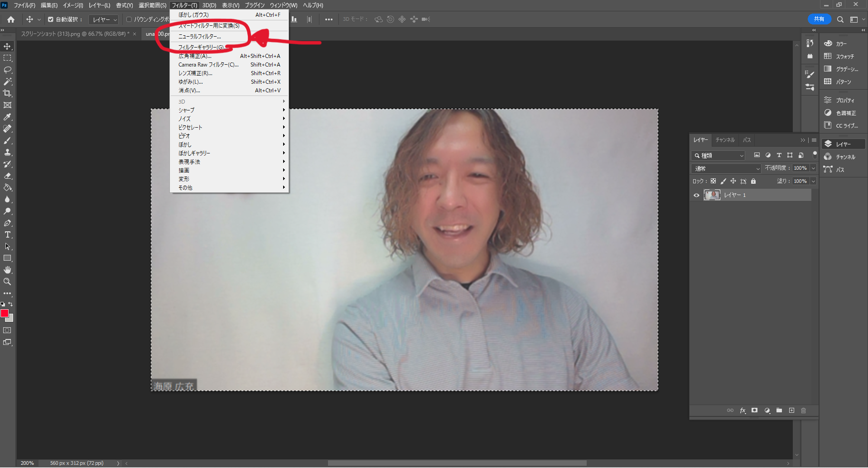This screenshot has width=868, height=468.
Task: Select the Crop tool
Action: pos(7,93)
